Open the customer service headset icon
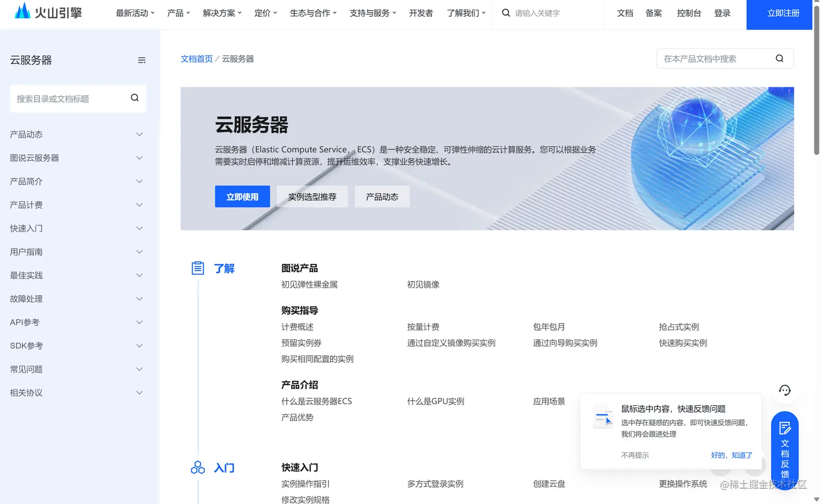This screenshot has width=821, height=504. click(x=785, y=390)
